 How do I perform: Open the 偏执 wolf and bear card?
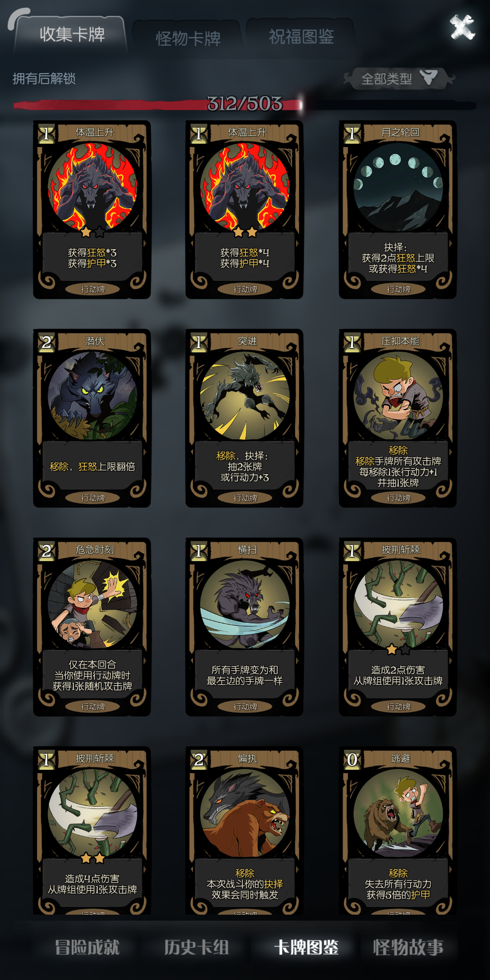245,830
